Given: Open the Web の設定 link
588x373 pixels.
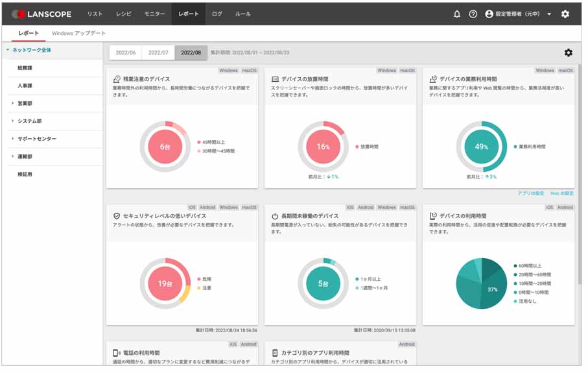Looking at the screenshot, I should tap(562, 193).
